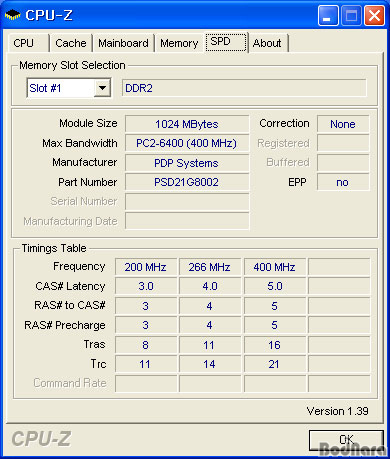Select the Memory tab
The image size is (390, 459).
coord(179,43)
